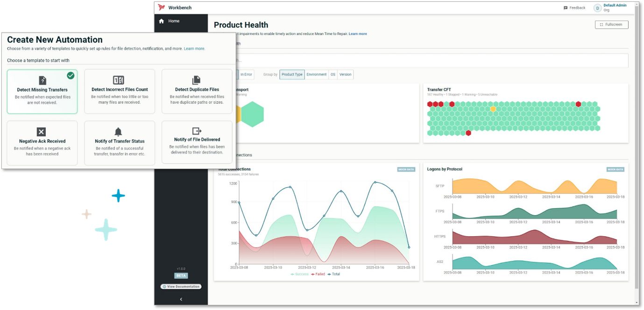
Task: Click the Home icon in sidebar
Action: click(162, 21)
